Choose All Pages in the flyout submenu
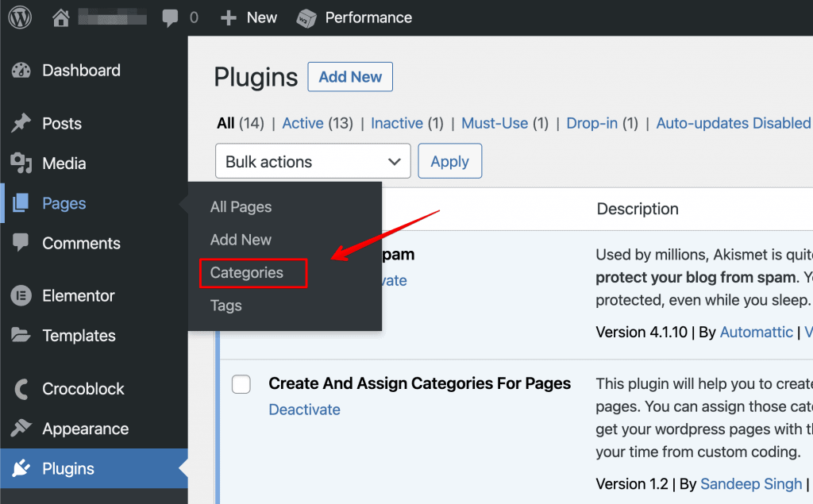 click(241, 207)
